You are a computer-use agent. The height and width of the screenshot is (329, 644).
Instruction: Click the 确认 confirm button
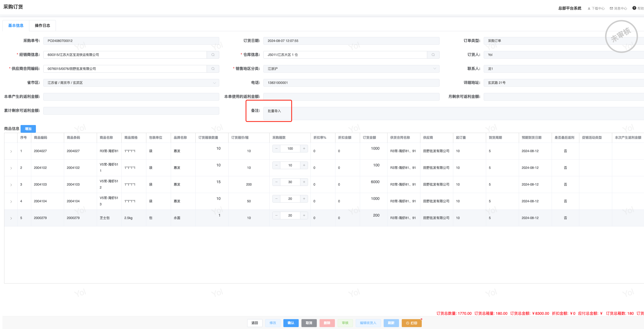coord(291,323)
